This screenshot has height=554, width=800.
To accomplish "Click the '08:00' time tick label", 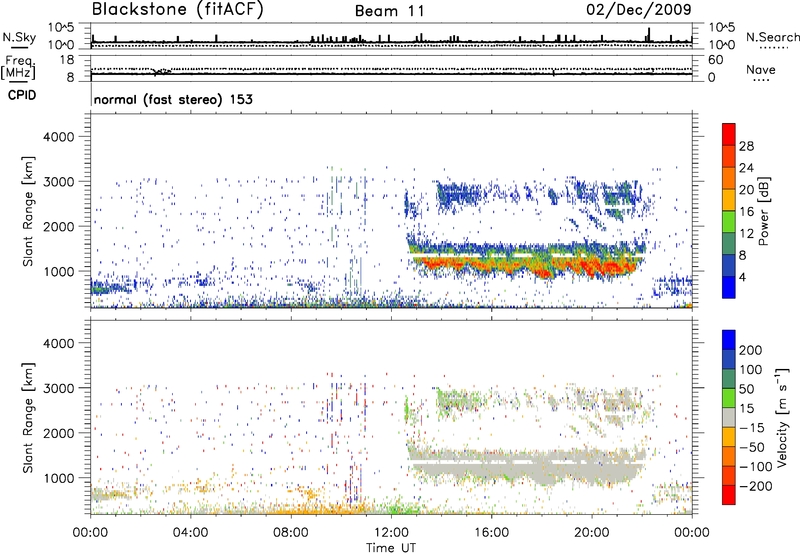I will point(291,533).
